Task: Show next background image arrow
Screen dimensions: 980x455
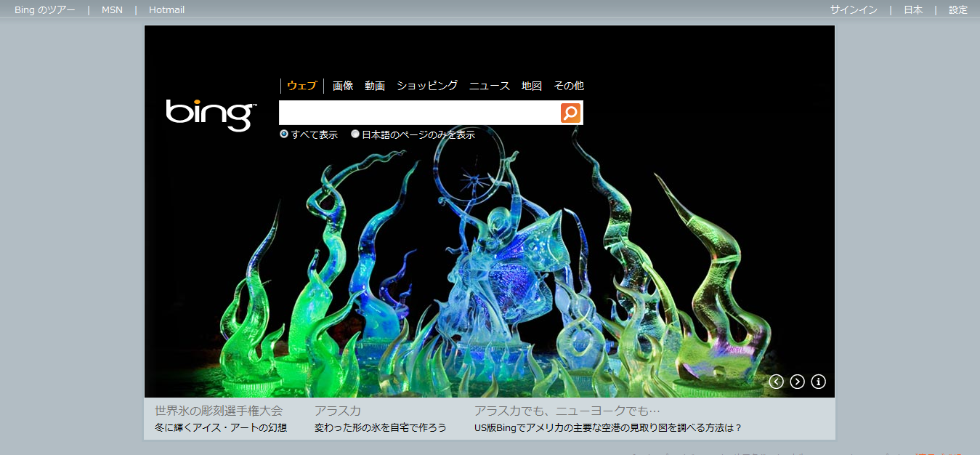Action: pyautogui.click(x=797, y=382)
